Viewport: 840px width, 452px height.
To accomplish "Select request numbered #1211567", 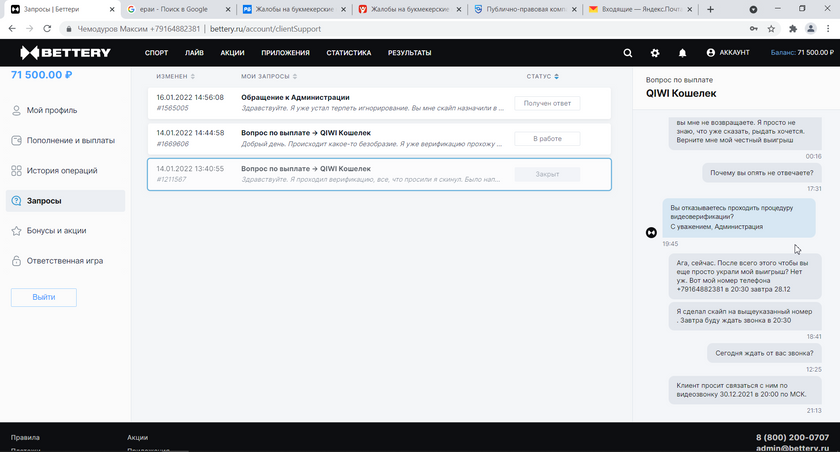I will 379,174.
